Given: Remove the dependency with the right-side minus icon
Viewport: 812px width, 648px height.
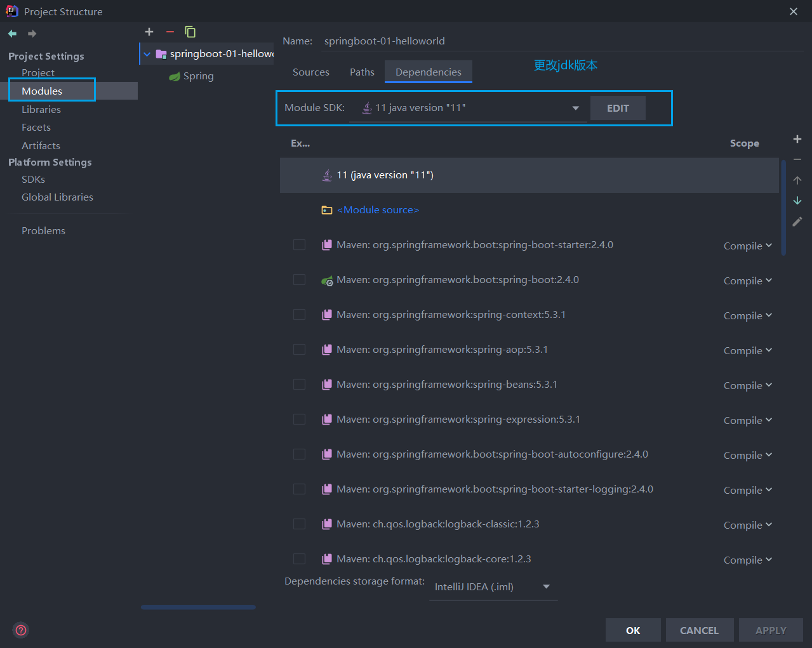Looking at the screenshot, I should click(797, 159).
